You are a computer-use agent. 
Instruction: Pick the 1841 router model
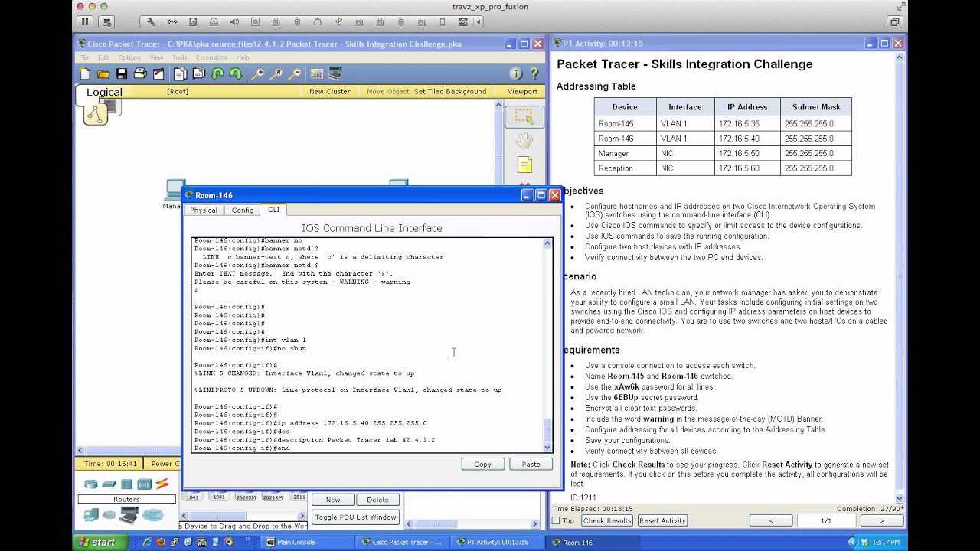coord(192,497)
